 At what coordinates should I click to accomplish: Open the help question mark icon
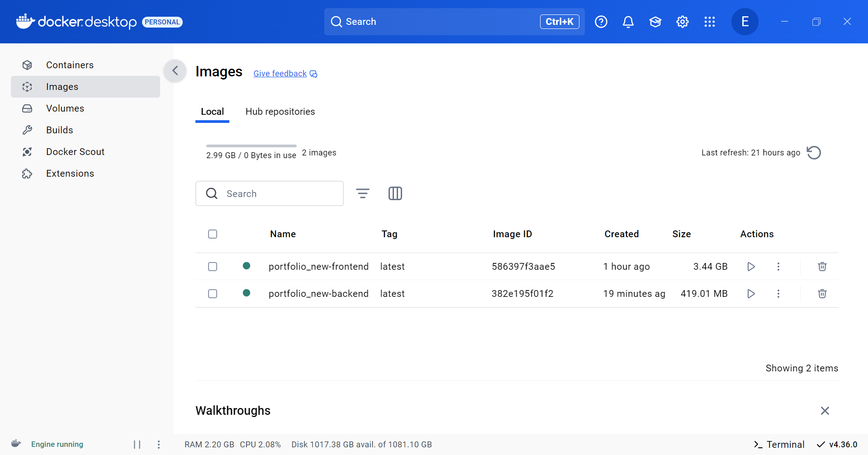pyautogui.click(x=601, y=22)
